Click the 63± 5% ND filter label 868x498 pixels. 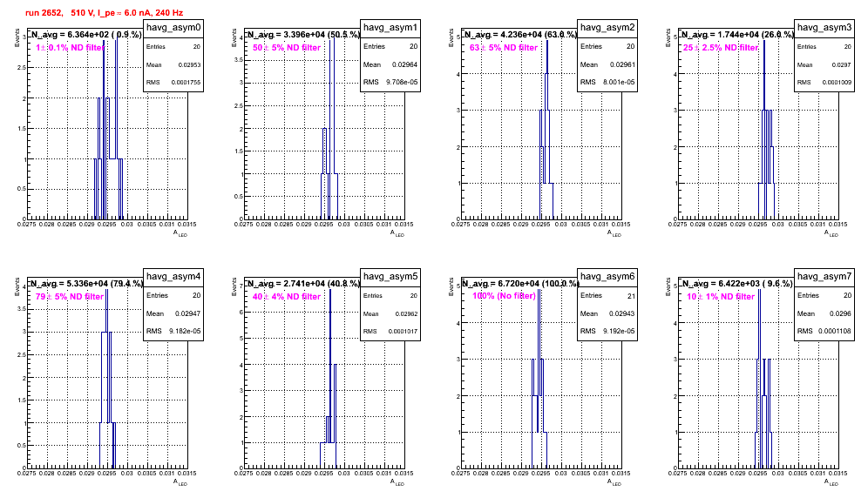pos(504,48)
